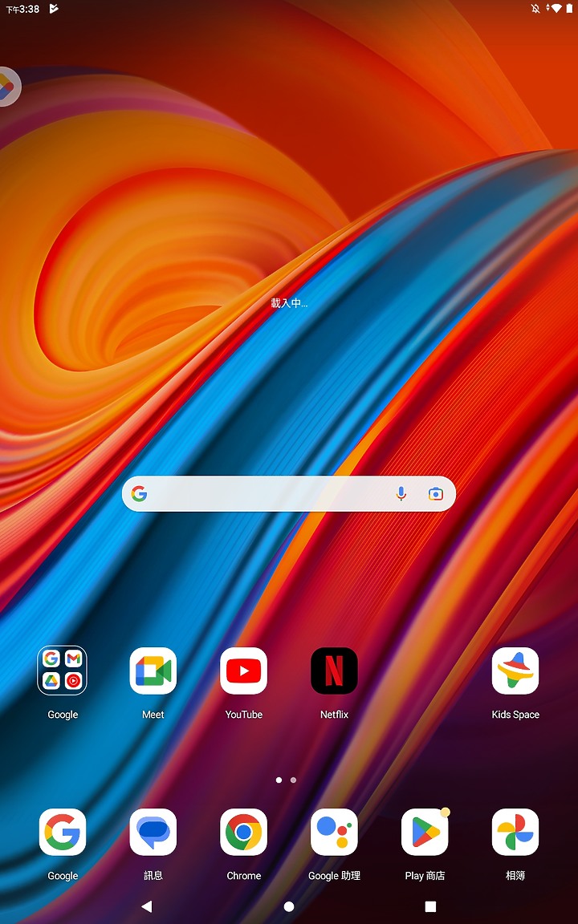Tap the muted notifications bell status icon
Image resolution: width=578 pixels, height=924 pixels.
[x=535, y=8]
